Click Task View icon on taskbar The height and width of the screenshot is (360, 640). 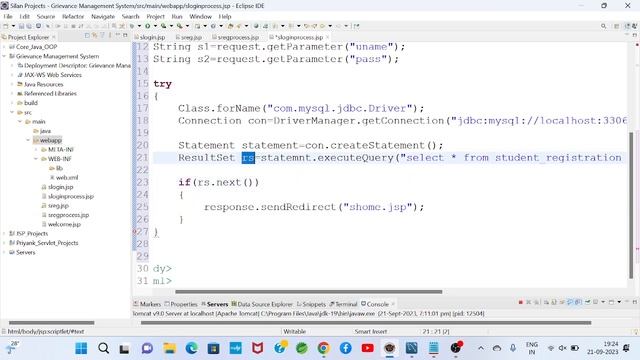pyautogui.click(x=124, y=349)
